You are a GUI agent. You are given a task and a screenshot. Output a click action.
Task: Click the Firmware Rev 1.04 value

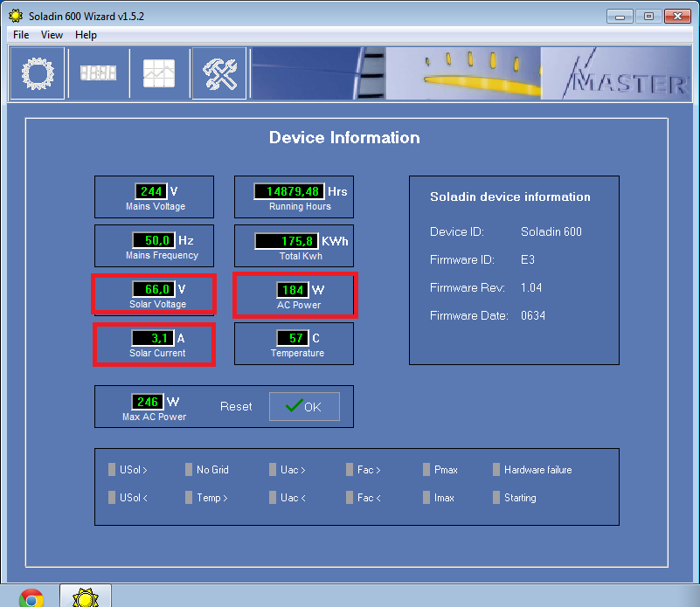coord(531,287)
